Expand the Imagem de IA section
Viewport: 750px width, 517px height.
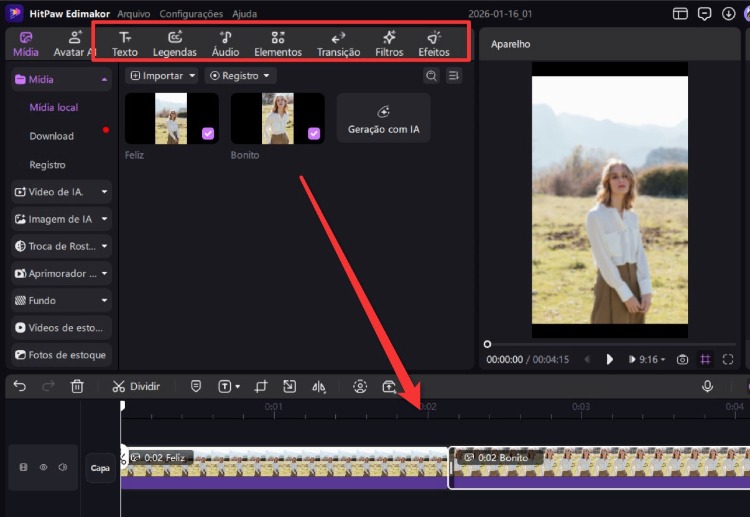pyautogui.click(x=61, y=219)
